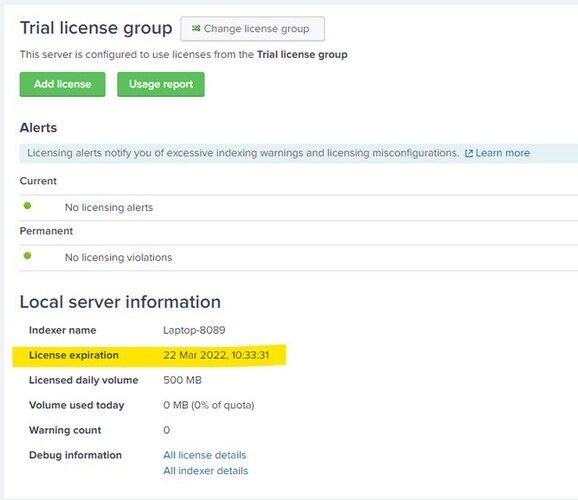The image size is (578, 500).
Task: Open the Usage report
Action: pyautogui.click(x=161, y=84)
